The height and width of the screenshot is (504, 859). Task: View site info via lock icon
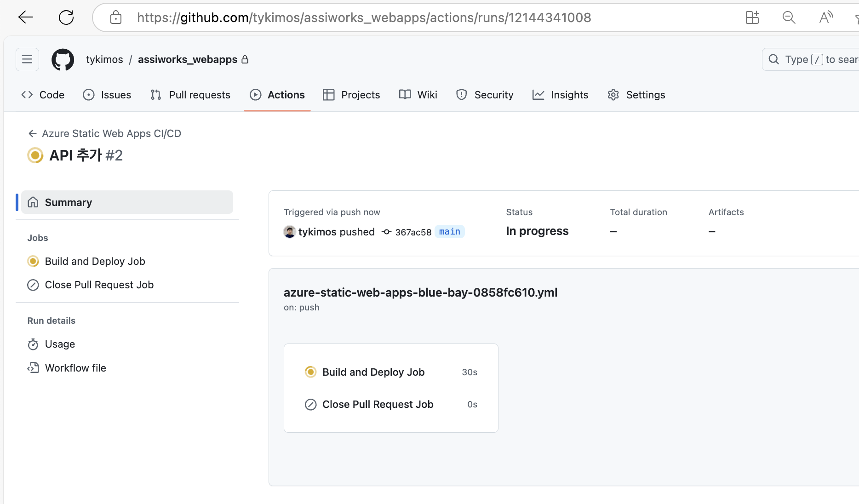coord(116,17)
